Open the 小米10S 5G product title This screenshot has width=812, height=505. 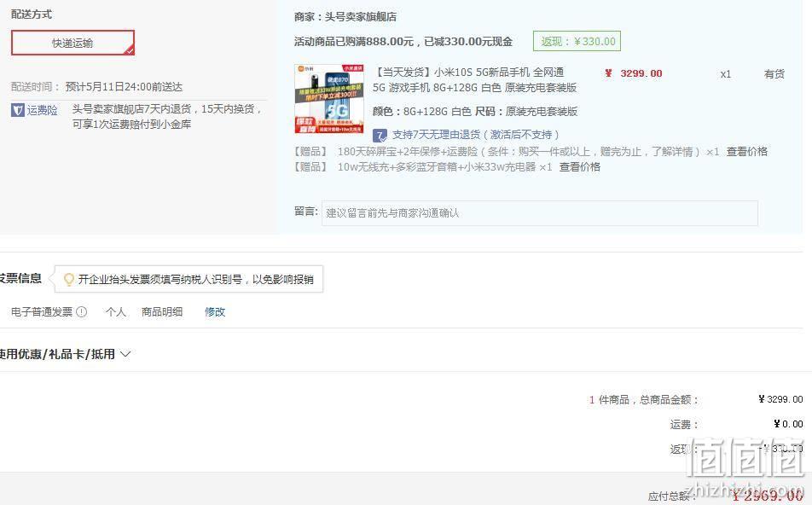[x=475, y=80]
